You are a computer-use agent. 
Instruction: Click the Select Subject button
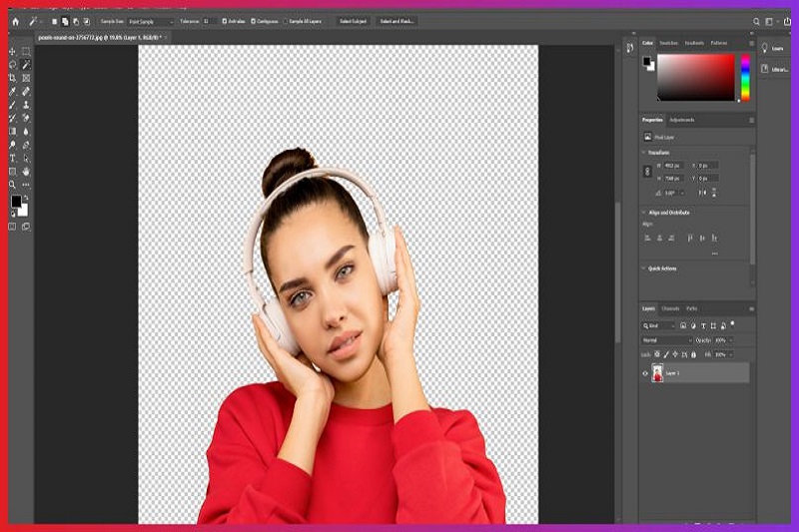(x=354, y=21)
